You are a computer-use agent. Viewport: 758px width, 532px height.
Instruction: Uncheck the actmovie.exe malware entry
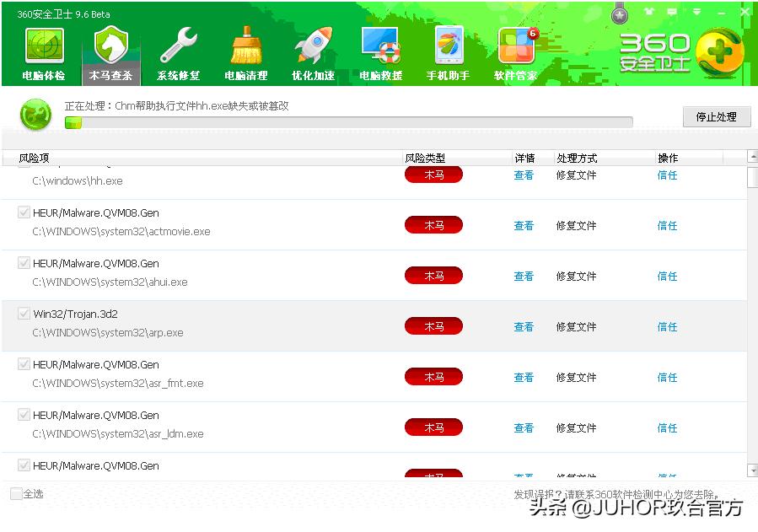pos(24,212)
